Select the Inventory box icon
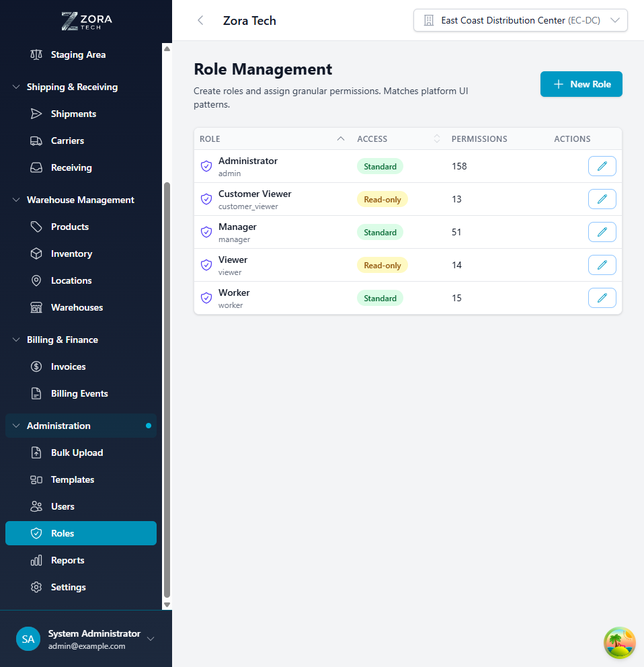 [36, 253]
